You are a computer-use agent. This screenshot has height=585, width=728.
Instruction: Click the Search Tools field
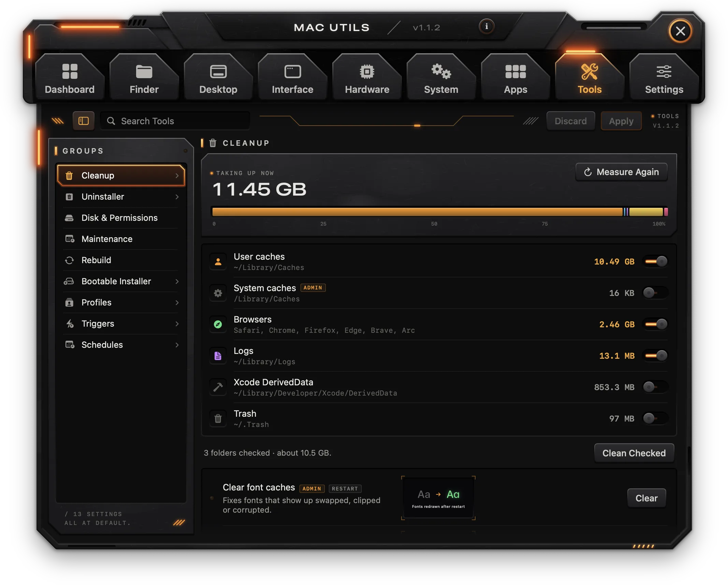point(175,121)
